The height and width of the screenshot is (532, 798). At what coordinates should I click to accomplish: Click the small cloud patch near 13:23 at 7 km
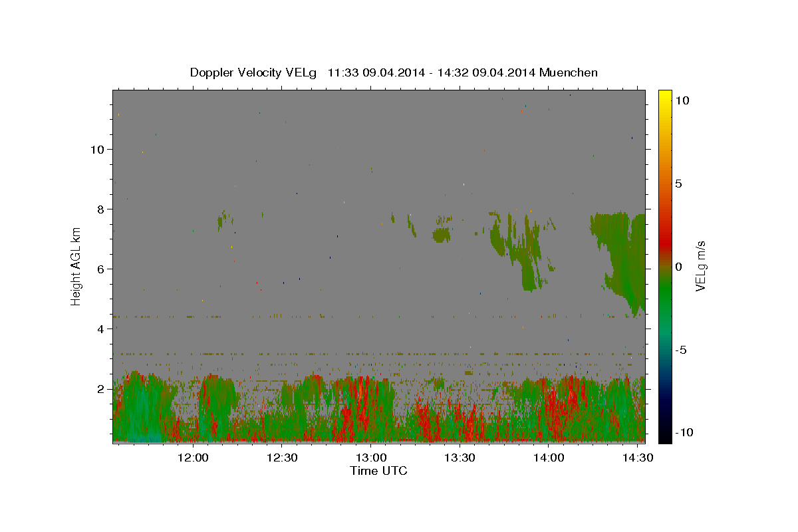[x=441, y=235]
